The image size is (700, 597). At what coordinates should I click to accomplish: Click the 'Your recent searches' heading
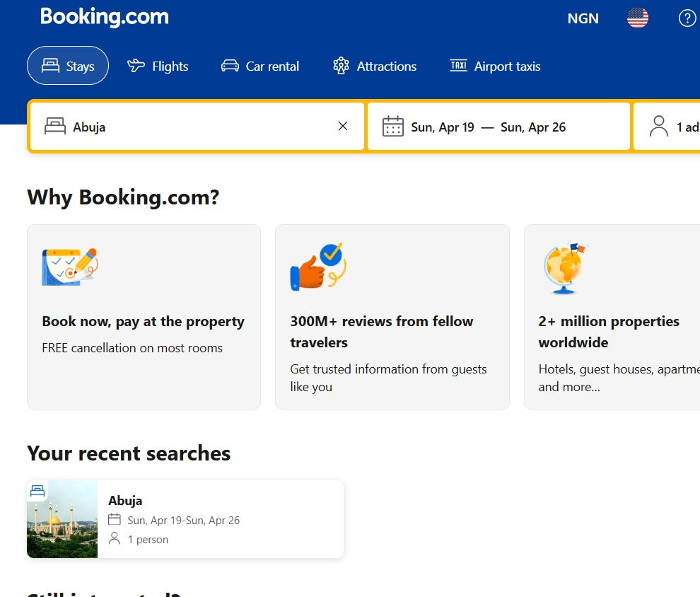(x=129, y=453)
